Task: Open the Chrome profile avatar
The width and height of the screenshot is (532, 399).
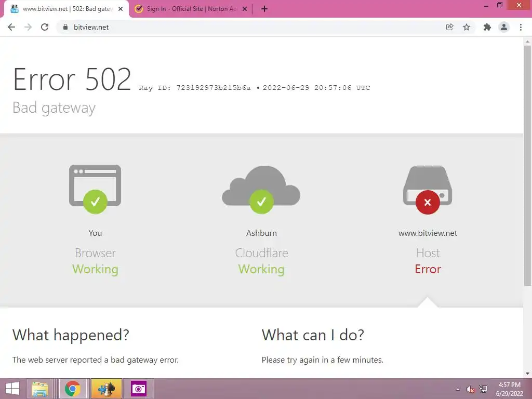Action: click(504, 27)
